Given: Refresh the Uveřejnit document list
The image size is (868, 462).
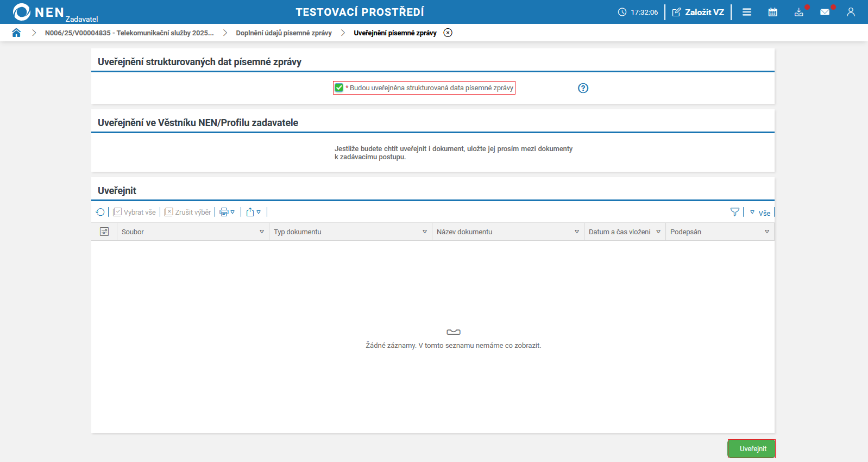Looking at the screenshot, I should pyautogui.click(x=100, y=212).
